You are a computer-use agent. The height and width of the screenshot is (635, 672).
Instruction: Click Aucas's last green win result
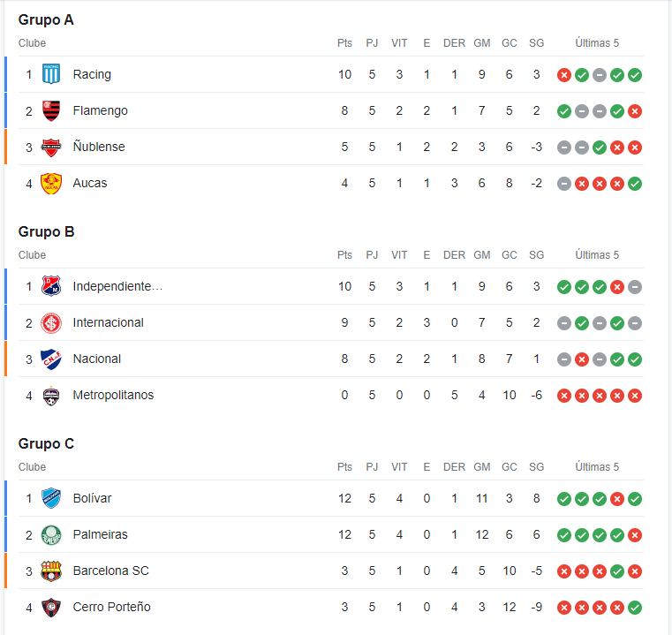click(x=634, y=184)
